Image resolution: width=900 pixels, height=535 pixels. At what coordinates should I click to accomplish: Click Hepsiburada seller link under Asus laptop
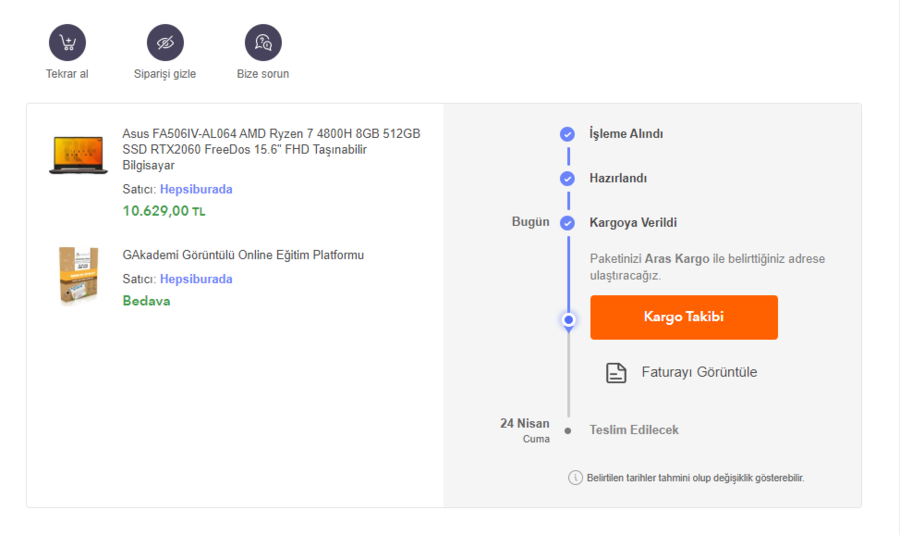pos(196,189)
